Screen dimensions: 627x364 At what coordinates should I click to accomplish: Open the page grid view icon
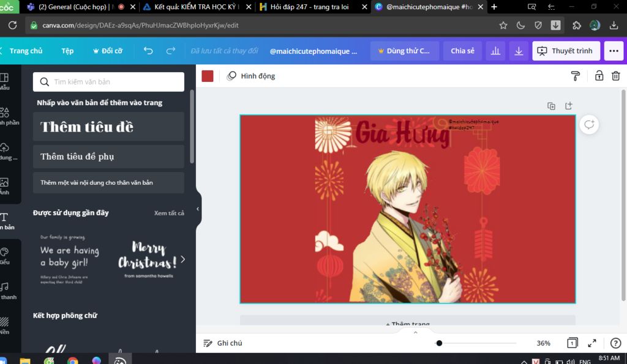point(573,343)
